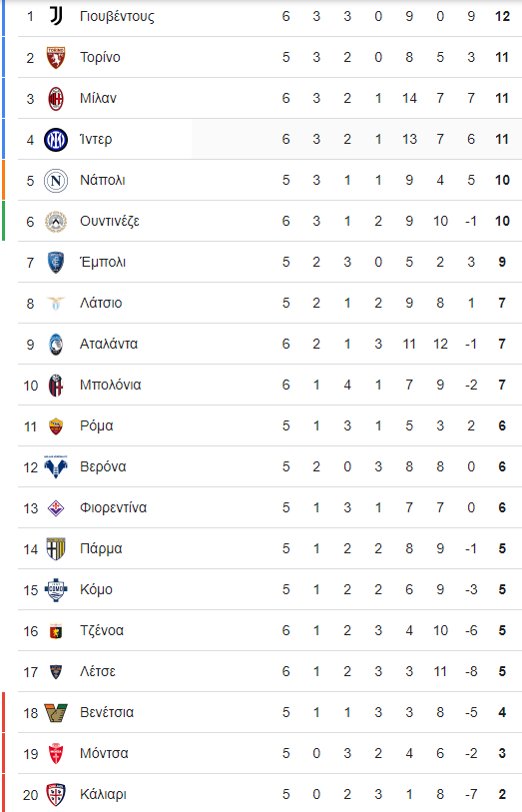
Task: Click the Cagliari crest icon
Action: [x=56, y=794]
